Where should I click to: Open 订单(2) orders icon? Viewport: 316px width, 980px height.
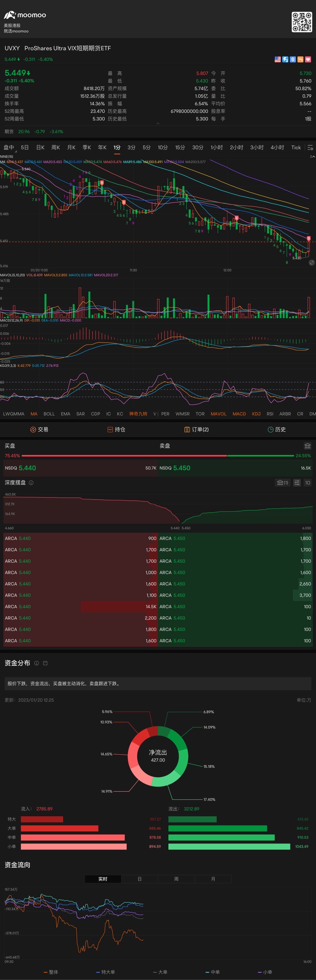[x=187, y=430]
